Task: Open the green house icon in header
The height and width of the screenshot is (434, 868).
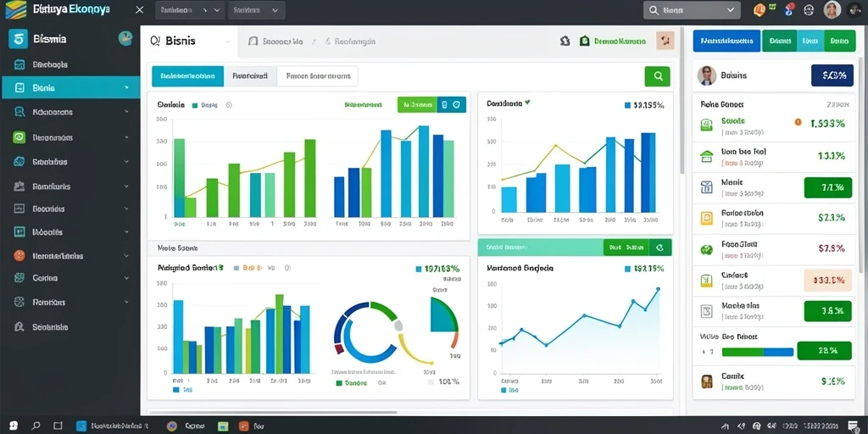Action: pos(585,41)
